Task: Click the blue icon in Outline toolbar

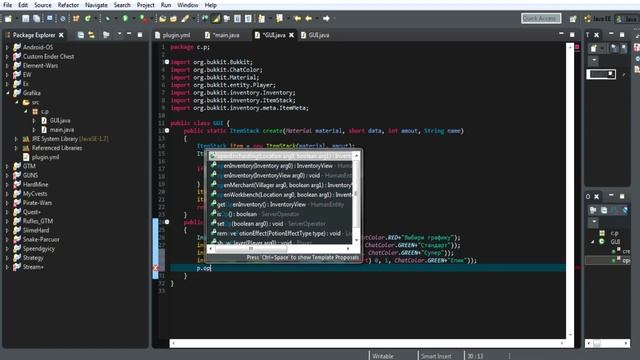Action: (x=625, y=210)
